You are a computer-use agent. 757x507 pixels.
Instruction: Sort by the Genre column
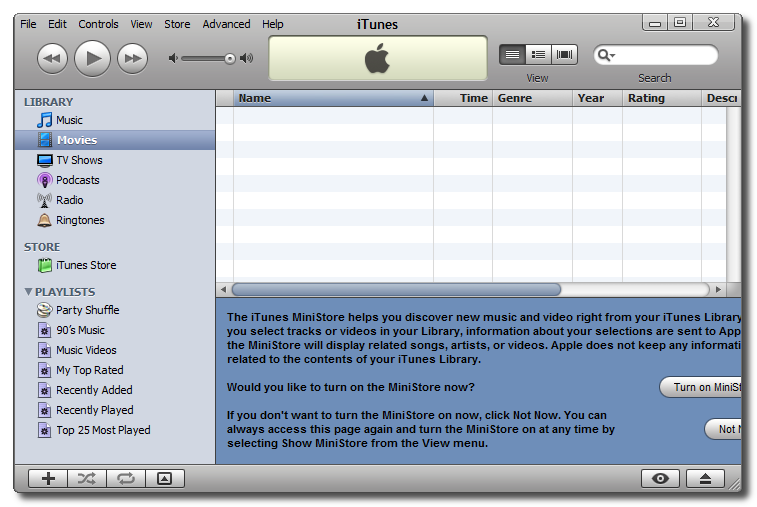click(533, 98)
